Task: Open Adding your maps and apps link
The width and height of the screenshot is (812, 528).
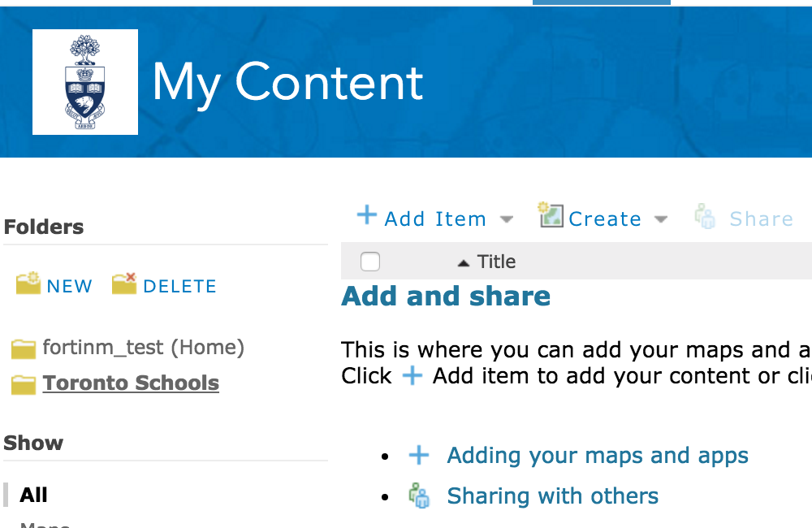Action: click(598, 456)
